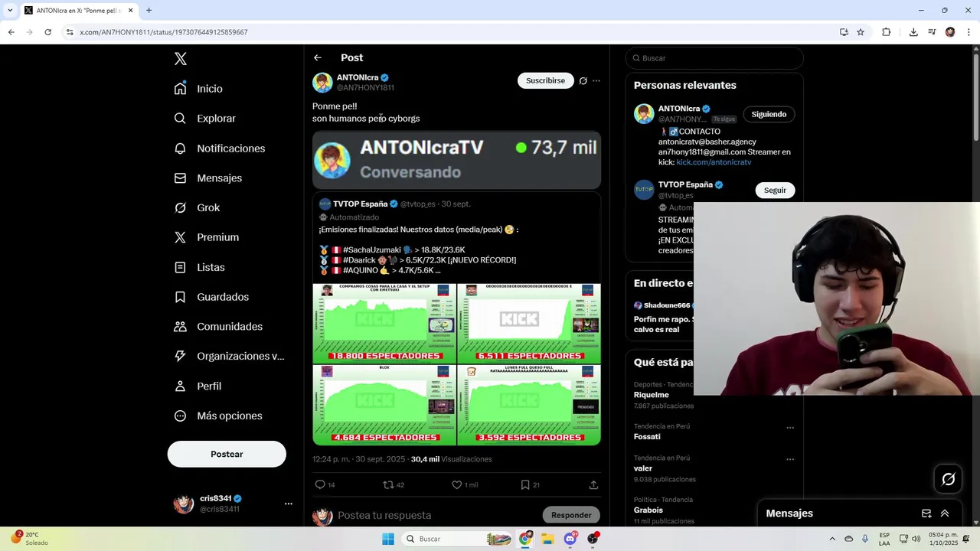Open a new Chrome tab
This screenshot has height=551, width=980.
click(x=149, y=10)
